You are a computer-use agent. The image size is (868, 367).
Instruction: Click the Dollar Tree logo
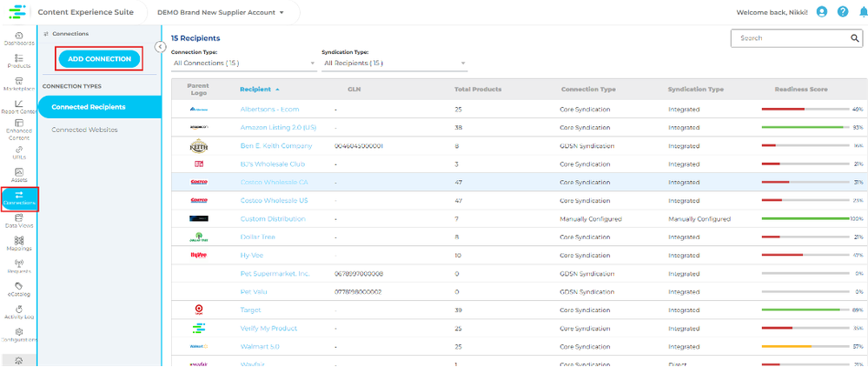[198, 237]
